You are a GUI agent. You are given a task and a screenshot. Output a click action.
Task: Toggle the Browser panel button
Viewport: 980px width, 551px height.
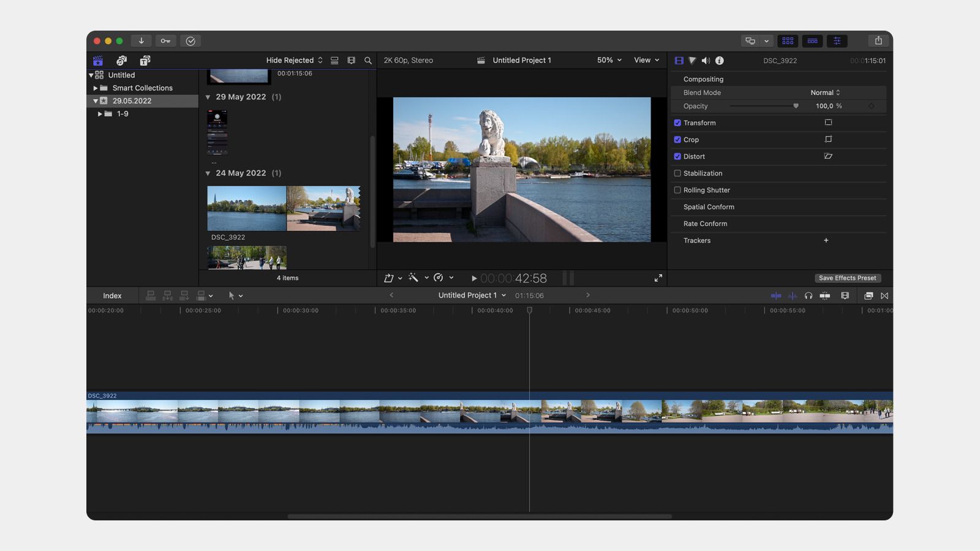(x=788, y=41)
